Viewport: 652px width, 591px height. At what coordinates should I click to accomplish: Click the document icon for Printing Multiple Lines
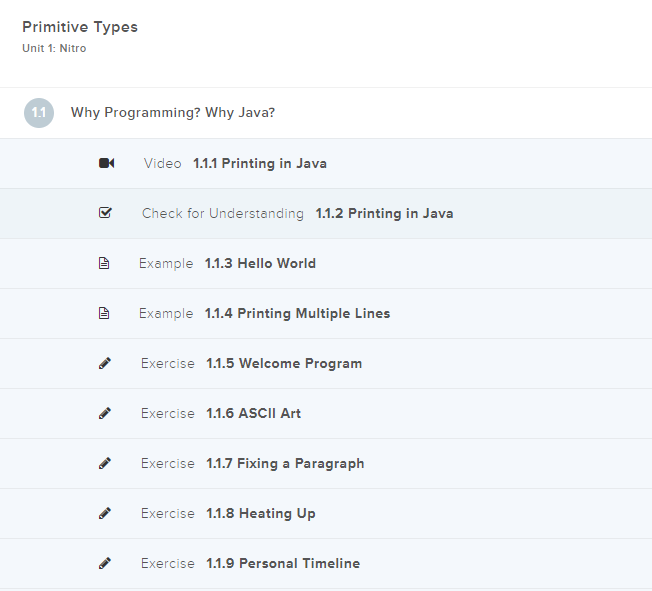point(104,313)
